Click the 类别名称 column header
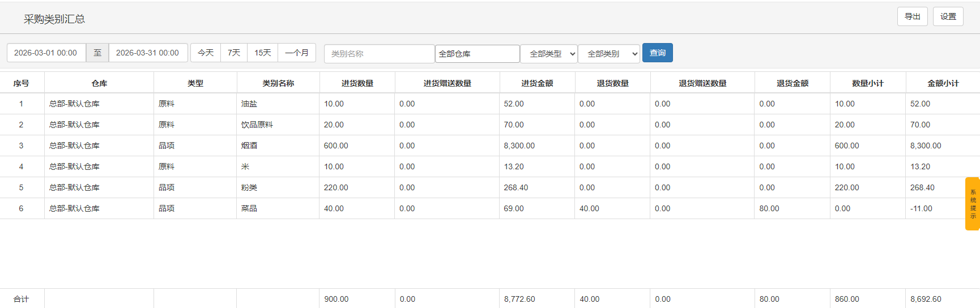980x308 pixels. [278, 83]
